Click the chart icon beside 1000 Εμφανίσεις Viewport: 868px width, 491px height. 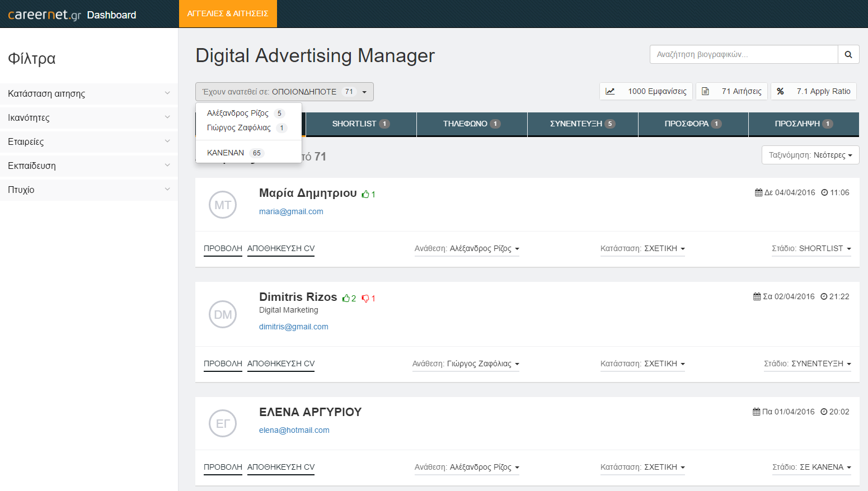point(610,91)
